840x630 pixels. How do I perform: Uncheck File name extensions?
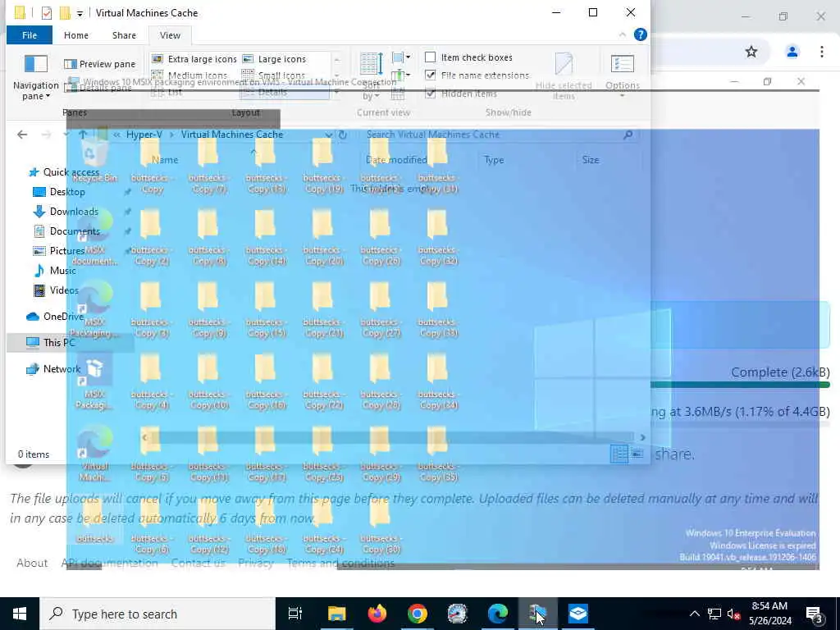click(x=430, y=75)
